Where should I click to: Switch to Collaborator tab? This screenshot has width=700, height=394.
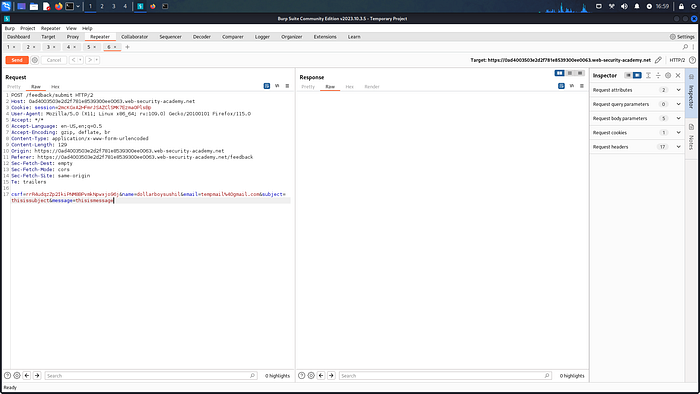pyautogui.click(x=134, y=37)
